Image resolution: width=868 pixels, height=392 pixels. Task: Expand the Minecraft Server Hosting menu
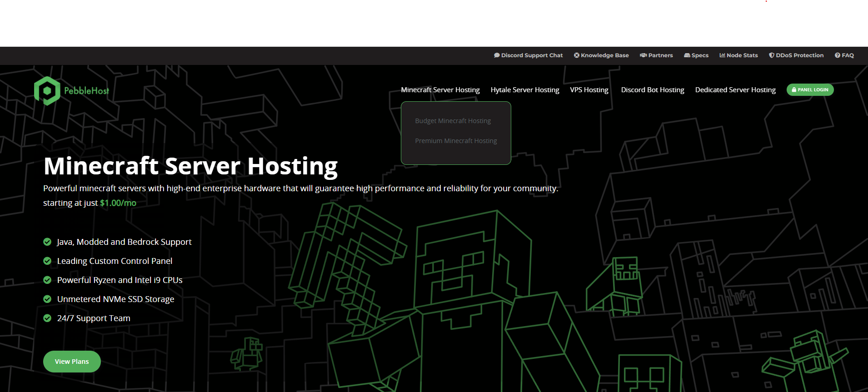point(440,90)
